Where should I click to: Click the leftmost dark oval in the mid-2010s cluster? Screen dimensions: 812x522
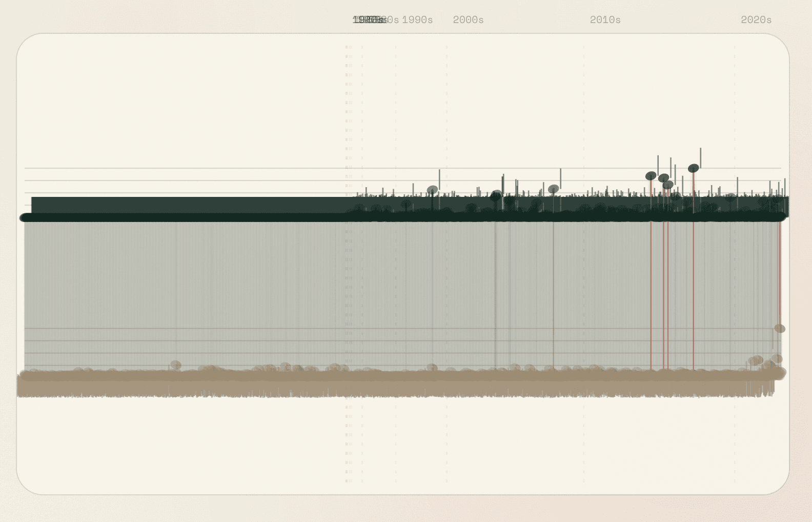(x=651, y=176)
